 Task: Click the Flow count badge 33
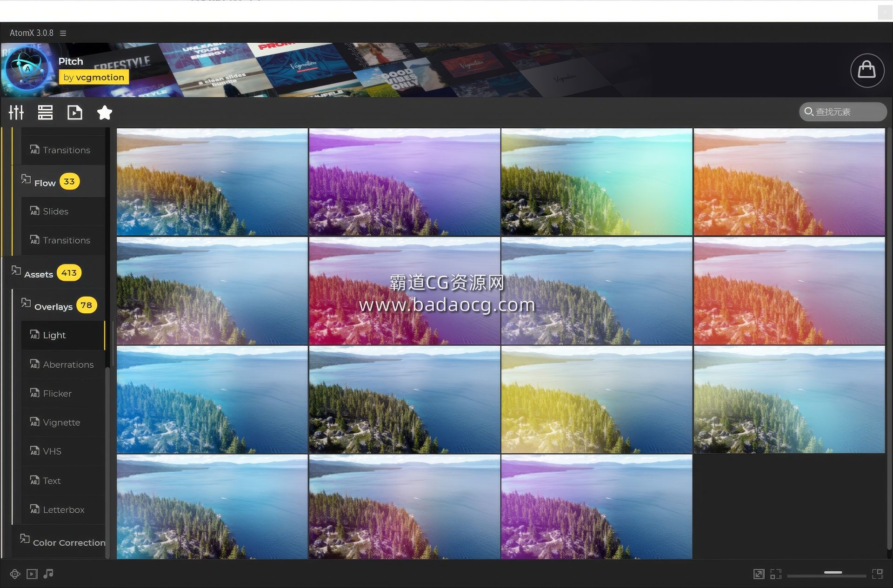click(69, 181)
